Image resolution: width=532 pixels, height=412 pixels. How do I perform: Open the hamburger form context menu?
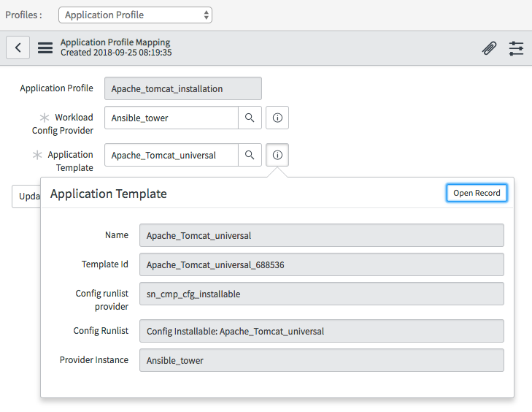coord(45,47)
